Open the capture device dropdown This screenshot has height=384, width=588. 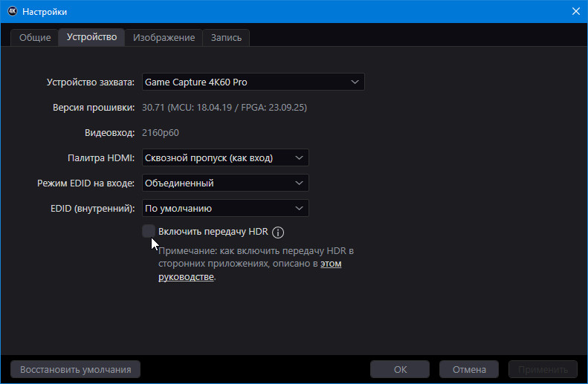point(253,82)
